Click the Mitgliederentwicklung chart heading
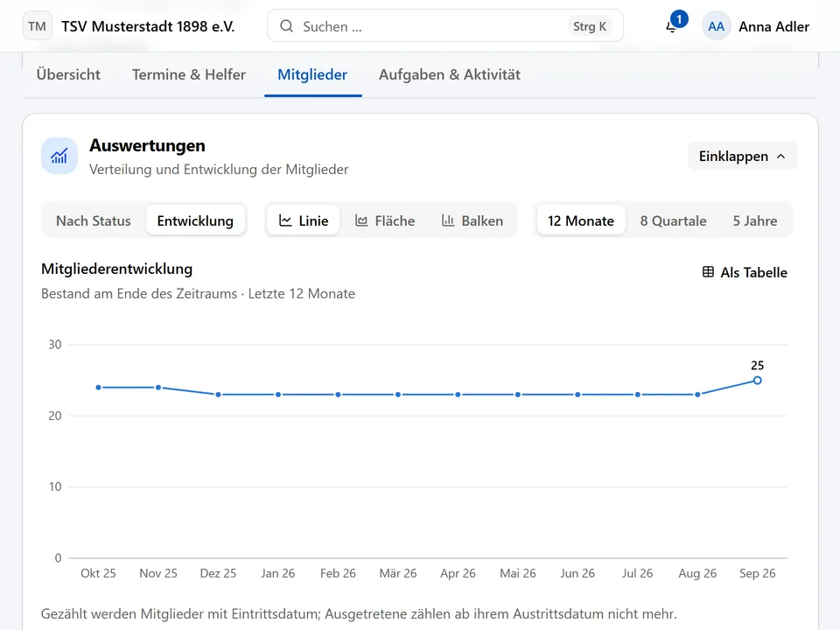The width and height of the screenshot is (840, 630). (116, 269)
